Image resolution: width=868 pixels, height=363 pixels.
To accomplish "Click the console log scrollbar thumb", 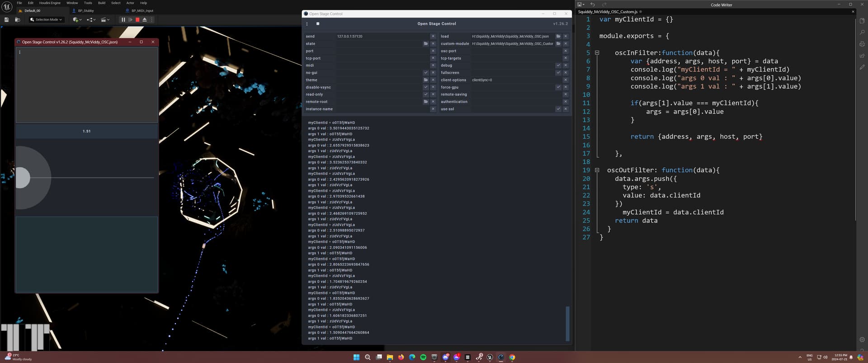I will pyautogui.click(x=568, y=324).
